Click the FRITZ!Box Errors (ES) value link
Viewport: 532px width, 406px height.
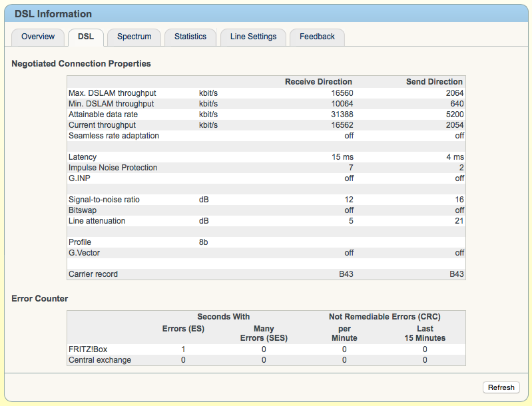click(x=183, y=349)
